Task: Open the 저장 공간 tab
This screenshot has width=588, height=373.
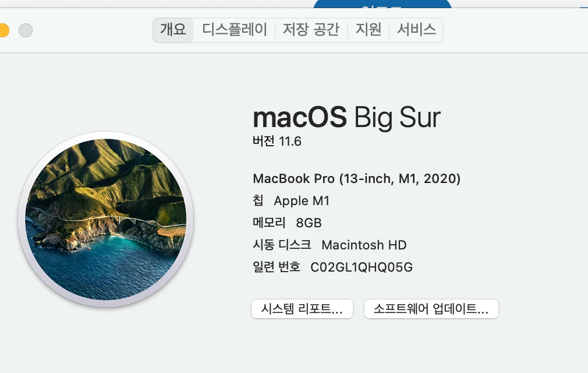Action: click(311, 30)
